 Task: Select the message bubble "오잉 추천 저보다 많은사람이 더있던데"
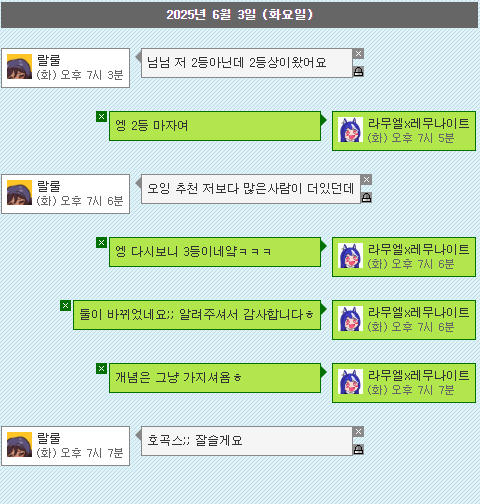pyautogui.click(x=251, y=189)
